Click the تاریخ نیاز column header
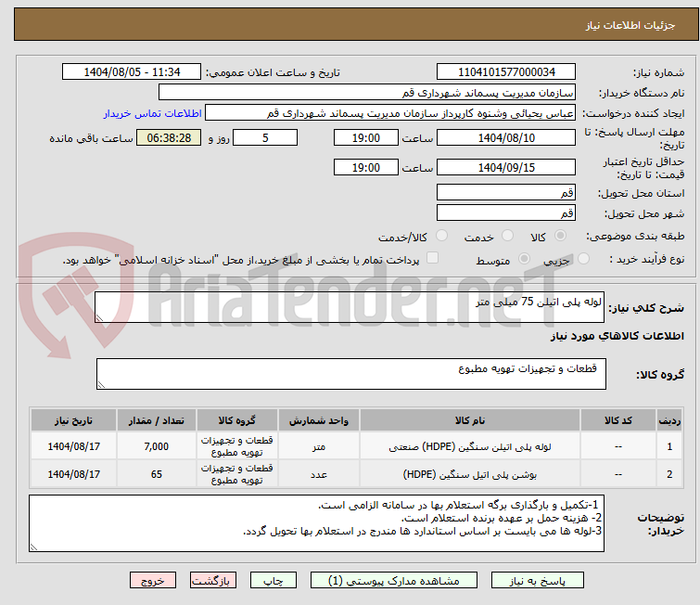 pyautogui.click(x=73, y=420)
